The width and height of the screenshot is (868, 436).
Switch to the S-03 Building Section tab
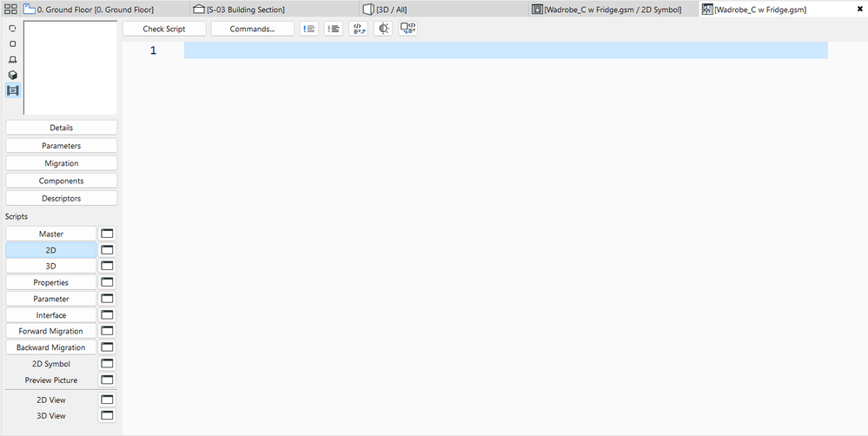point(275,10)
